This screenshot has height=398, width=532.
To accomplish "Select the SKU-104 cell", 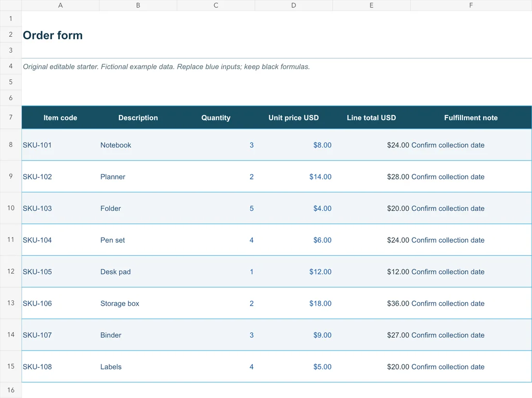I will (x=60, y=240).
